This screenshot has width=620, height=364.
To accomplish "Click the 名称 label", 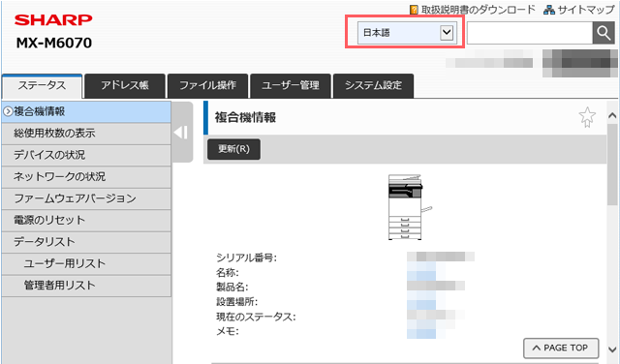I will coord(228,273).
